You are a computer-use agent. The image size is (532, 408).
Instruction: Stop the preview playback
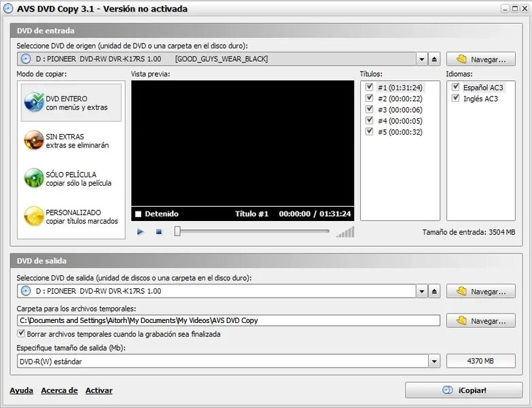point(159,232)
